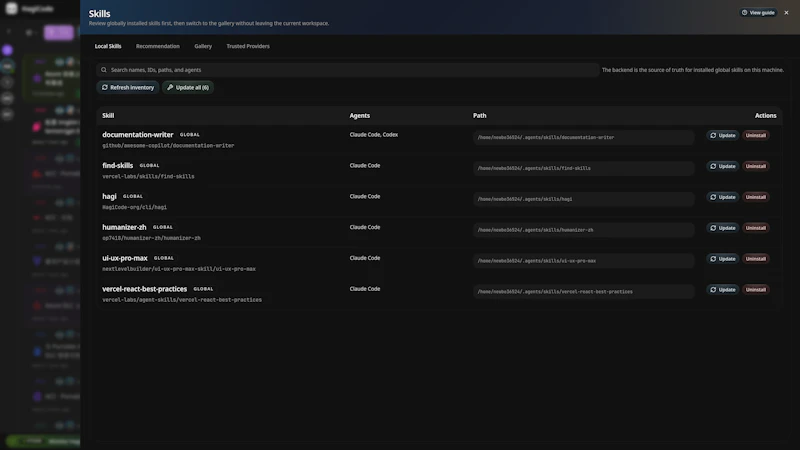Click 'Claude Code, Codex' agents text
This screenshot has width=800, height=450.
tap(373, 135)
